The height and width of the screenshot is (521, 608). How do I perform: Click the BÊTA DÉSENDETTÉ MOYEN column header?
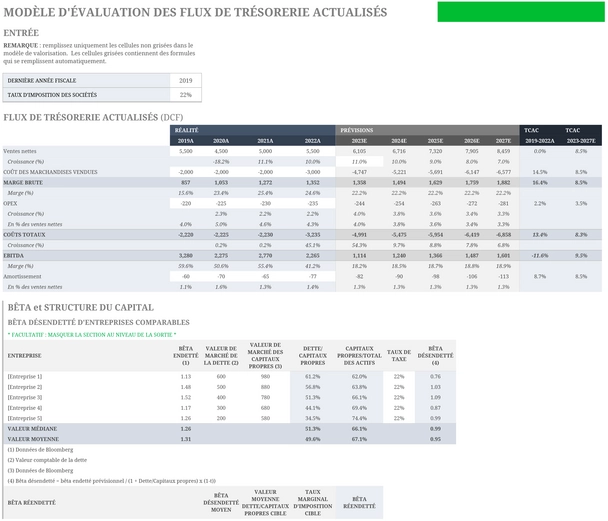[x=221, y=503]
